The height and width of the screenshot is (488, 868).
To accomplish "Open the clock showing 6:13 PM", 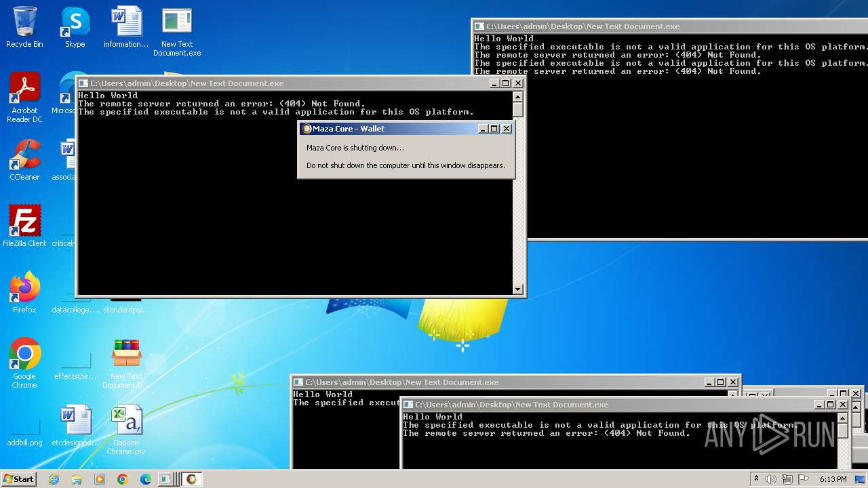I will tap(833, 479).
